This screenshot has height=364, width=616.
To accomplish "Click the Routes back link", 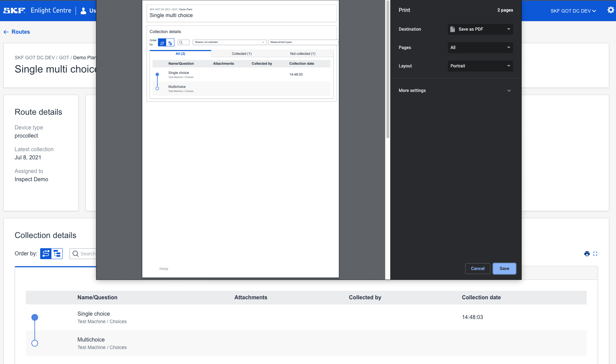I will coord(21,32).
